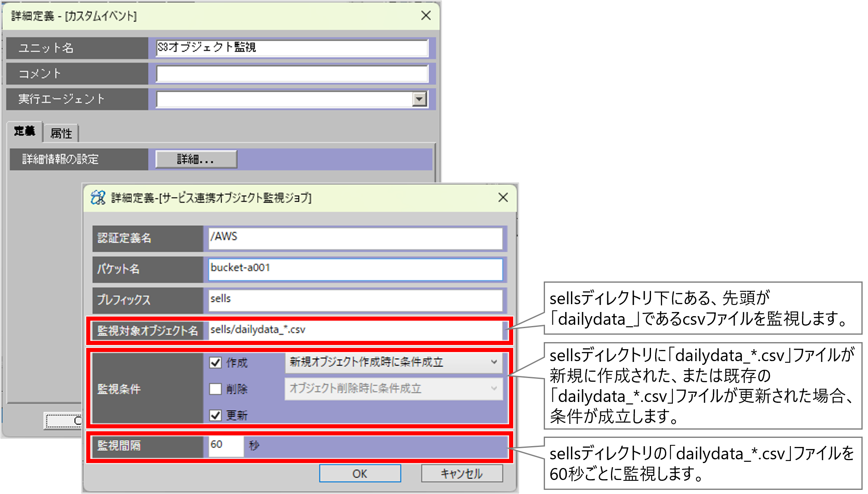Select the 定義 tab

coord(25,132)
